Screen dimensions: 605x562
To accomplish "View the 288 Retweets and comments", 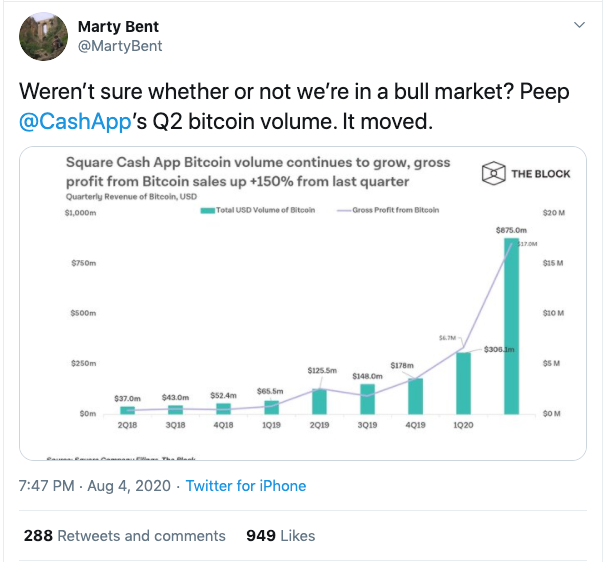I will coord(125,536).
